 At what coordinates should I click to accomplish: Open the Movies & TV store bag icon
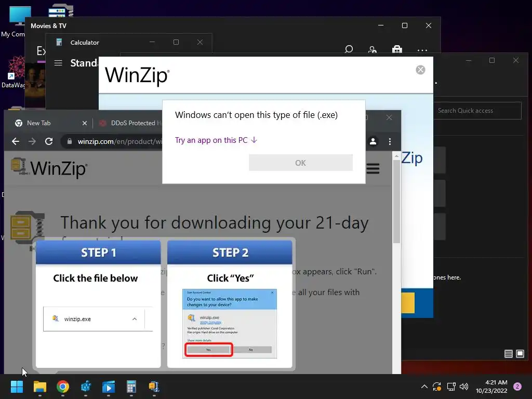click(x=397, y=49)
